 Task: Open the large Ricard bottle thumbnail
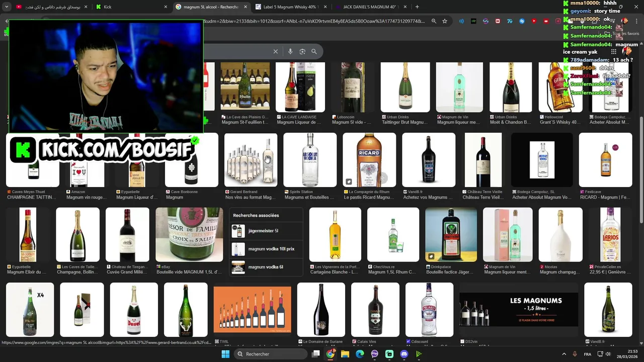369,160
